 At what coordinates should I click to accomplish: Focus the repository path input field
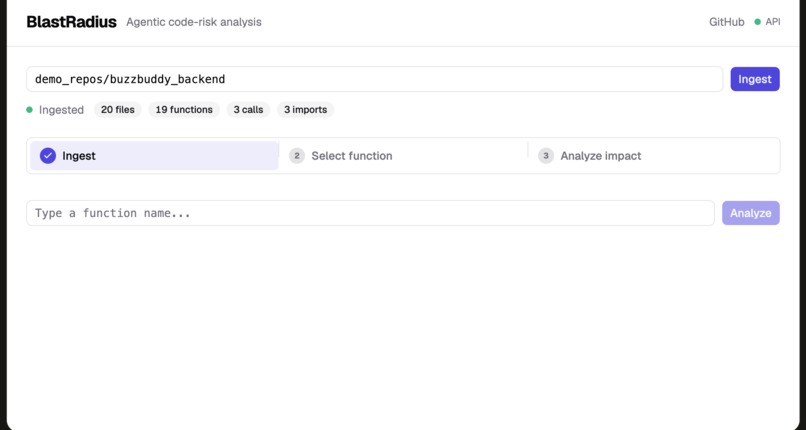pos(374,79)
